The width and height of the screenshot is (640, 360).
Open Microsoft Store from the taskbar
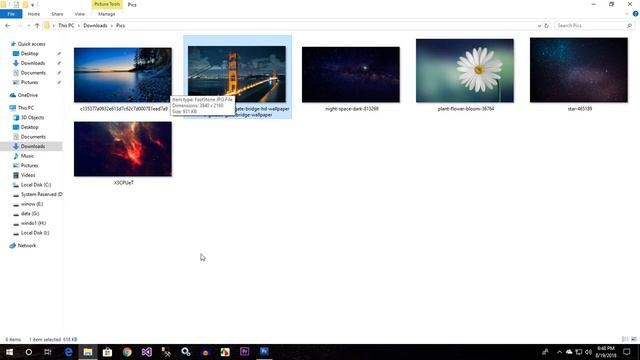coord(107,352)
